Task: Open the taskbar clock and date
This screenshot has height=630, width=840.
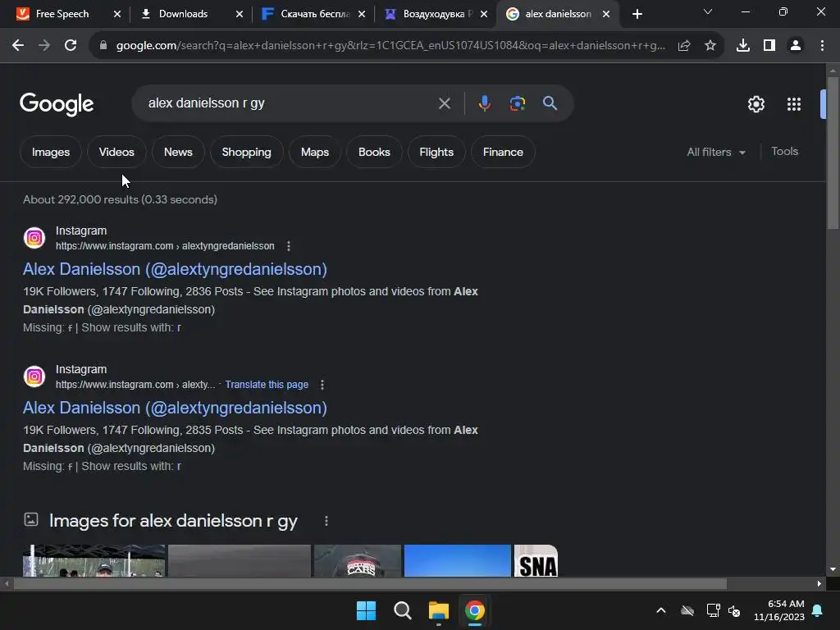Action: pos(779,610)
